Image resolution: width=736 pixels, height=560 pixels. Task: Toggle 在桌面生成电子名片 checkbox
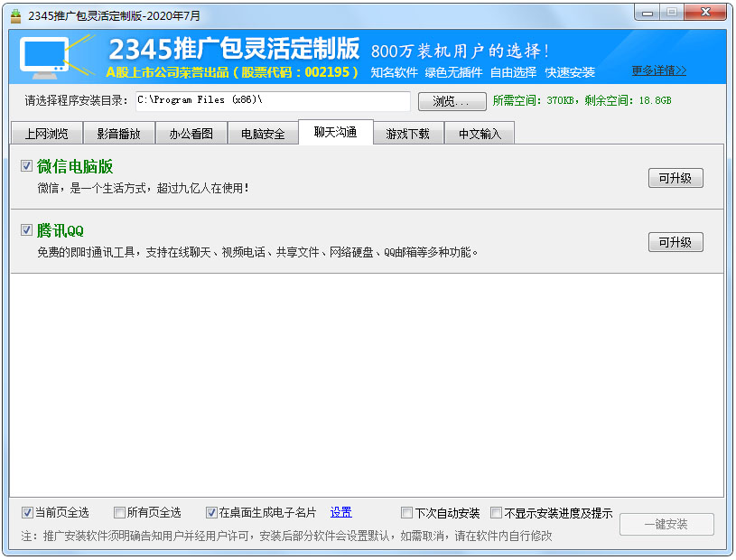211,512
